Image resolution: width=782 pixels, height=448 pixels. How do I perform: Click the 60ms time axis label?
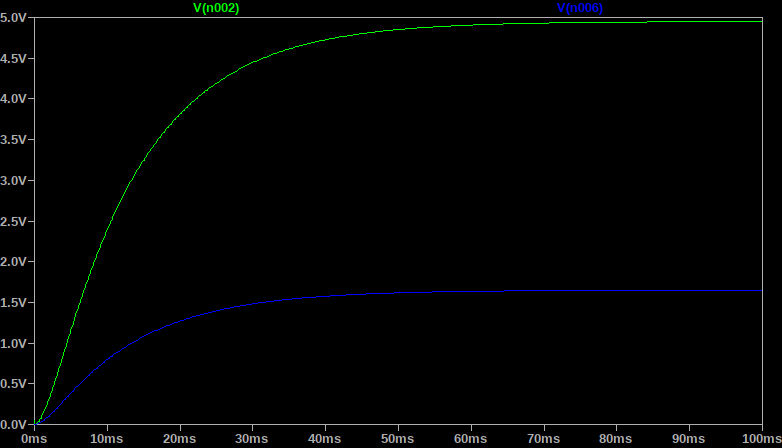click(x=470, y=439)
